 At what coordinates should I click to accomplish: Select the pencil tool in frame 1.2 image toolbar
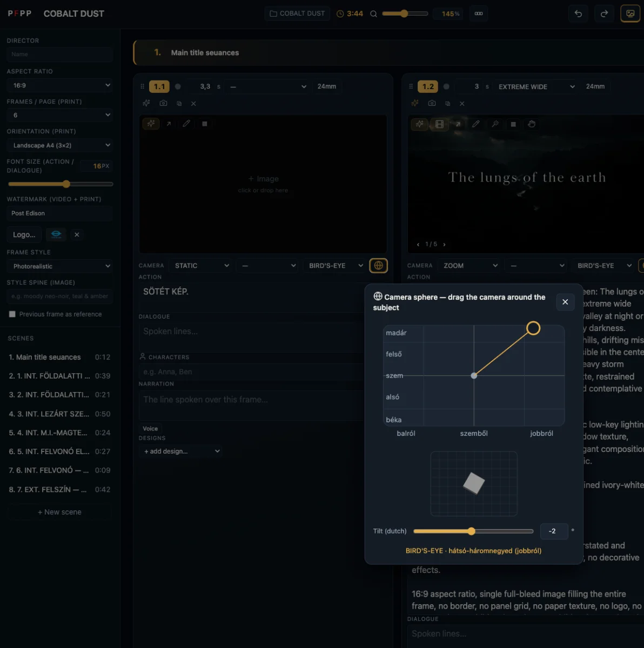(476, 124)
